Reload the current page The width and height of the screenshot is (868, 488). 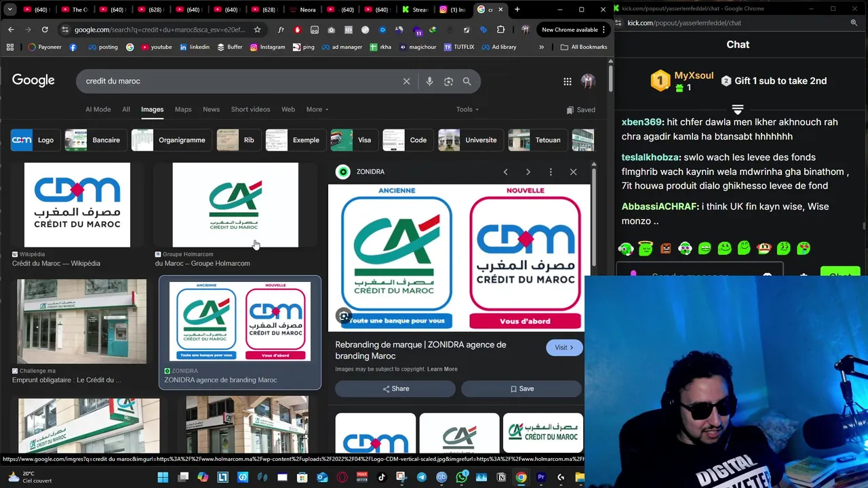[x=45, y=30]
